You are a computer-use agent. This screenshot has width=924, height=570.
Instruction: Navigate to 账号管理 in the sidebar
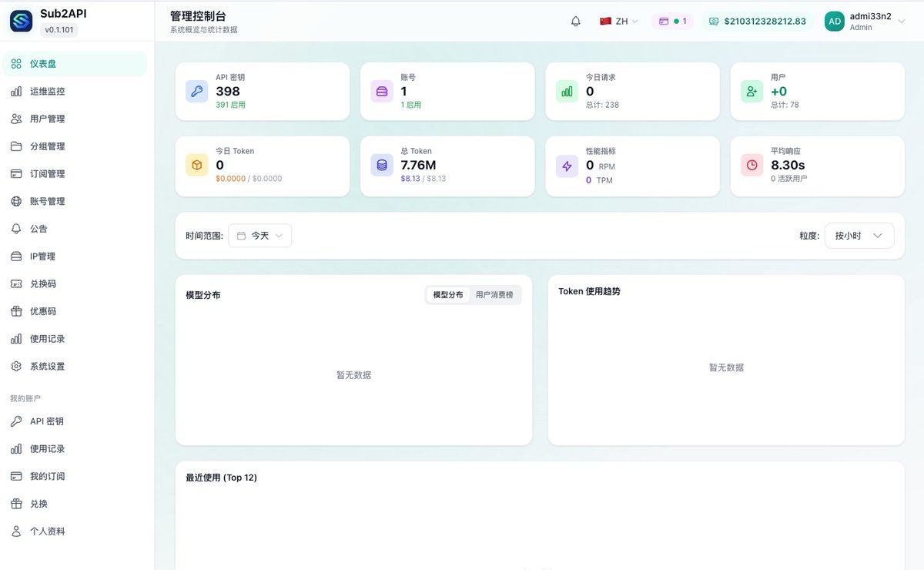pyautogui.click(x=75, y=201)
